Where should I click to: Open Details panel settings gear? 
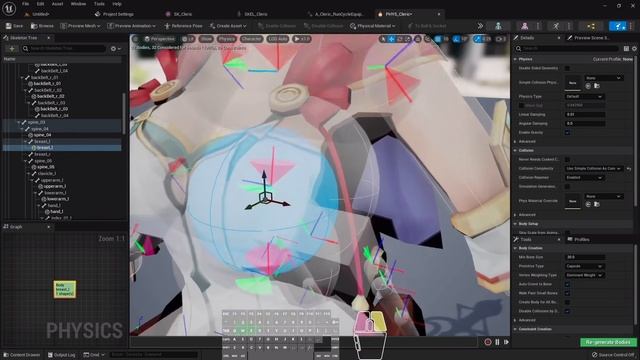[x=634, y=49]
